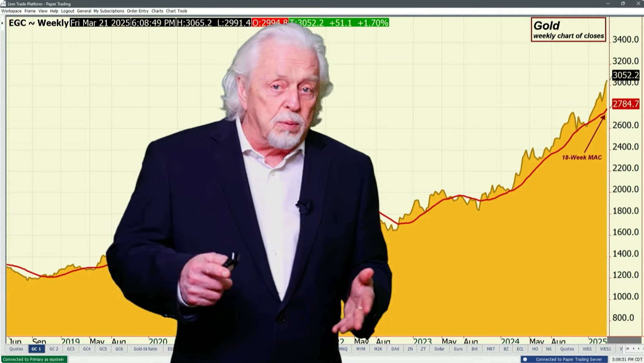Click the 3052.2 current price marker
644x363 pixels.
pos(625,75)
